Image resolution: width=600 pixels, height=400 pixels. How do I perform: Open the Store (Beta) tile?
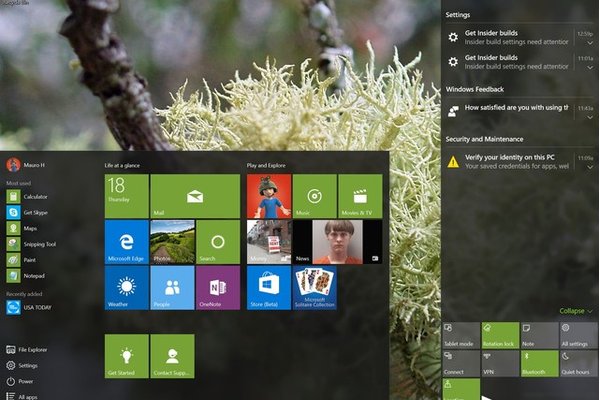tap(269, 288)
